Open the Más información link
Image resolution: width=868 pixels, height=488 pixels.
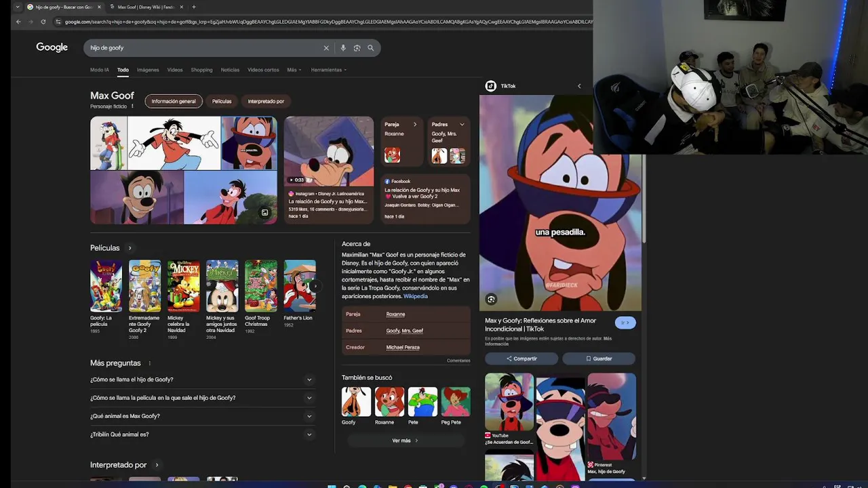549,341
